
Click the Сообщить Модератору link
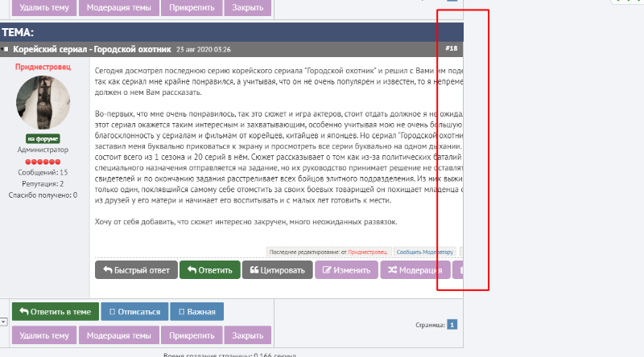[x=425, y=252]
